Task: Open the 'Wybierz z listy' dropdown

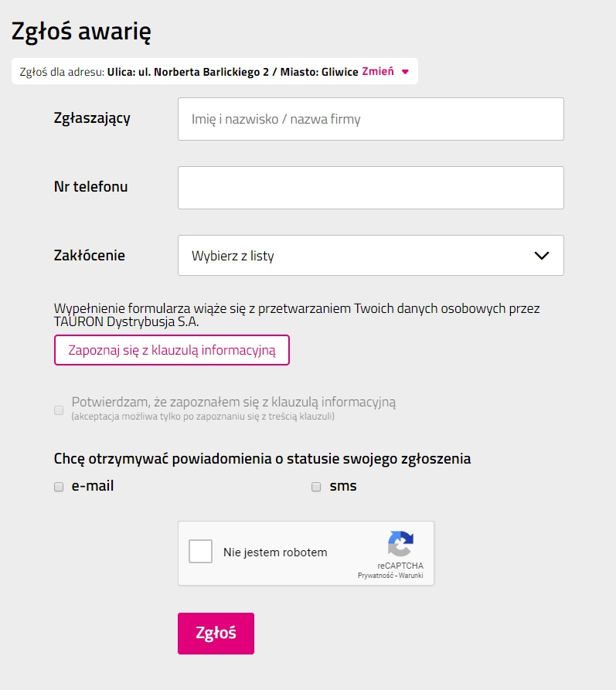Action: (x=370, y=256)
